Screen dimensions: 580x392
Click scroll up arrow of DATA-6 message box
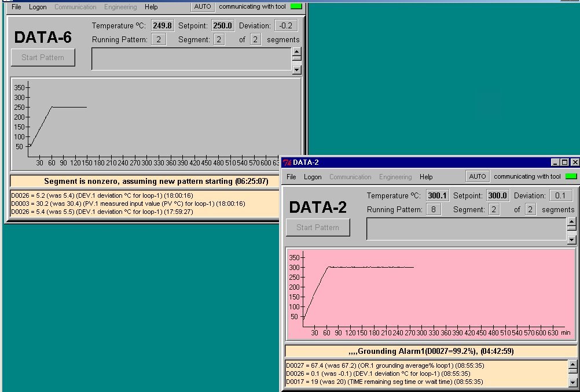tap(297, 51)
